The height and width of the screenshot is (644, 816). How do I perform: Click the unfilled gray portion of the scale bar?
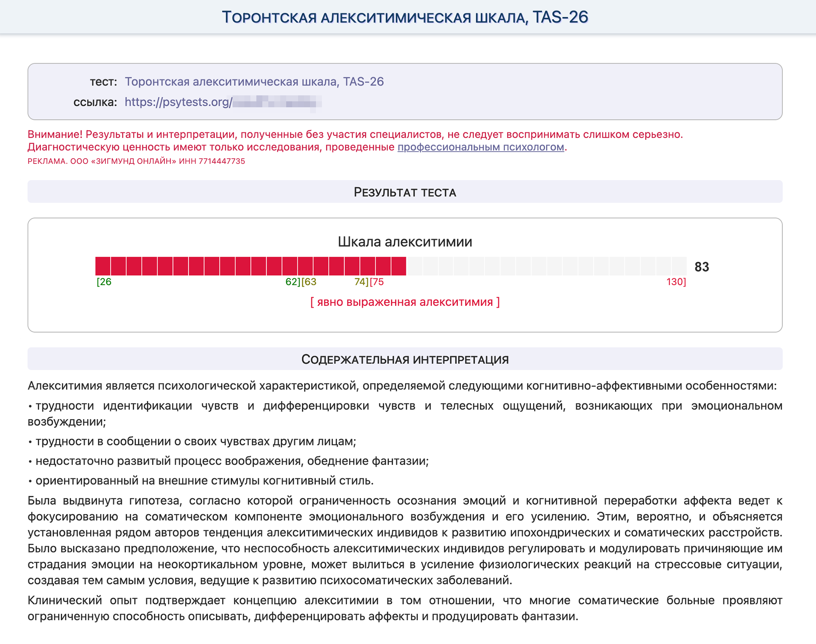(x=547, y=266)
